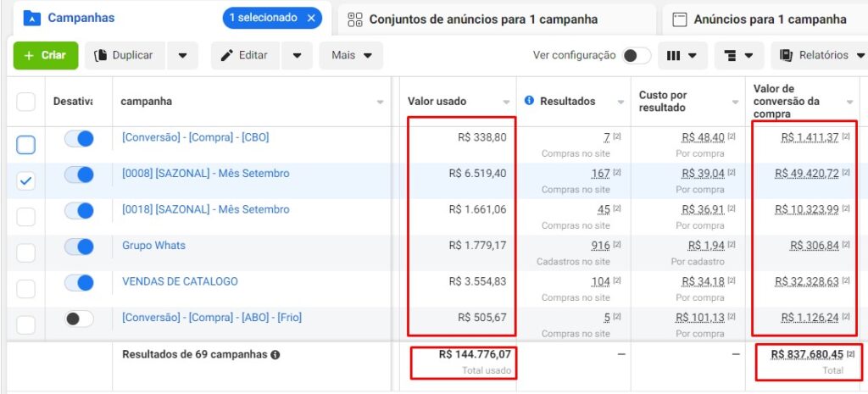The height and width of the screenshot is (394, 868).
Task: Click the info icon beside '69 campanhas'
Action: click(x=275, y=355)
